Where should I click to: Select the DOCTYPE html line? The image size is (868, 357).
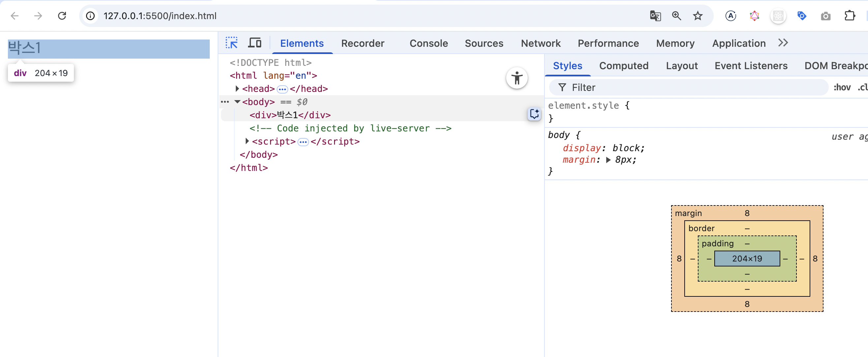(270, 63)
